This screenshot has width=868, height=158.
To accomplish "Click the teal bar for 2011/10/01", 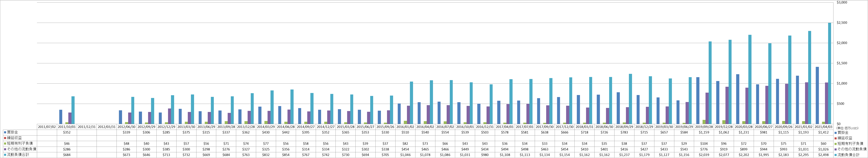I will click(73, 110).
